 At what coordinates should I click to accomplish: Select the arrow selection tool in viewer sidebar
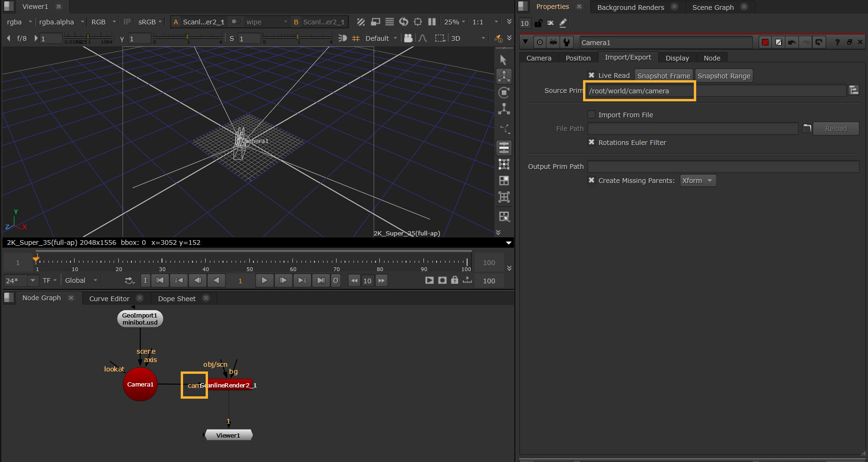(x=503, y=60)
